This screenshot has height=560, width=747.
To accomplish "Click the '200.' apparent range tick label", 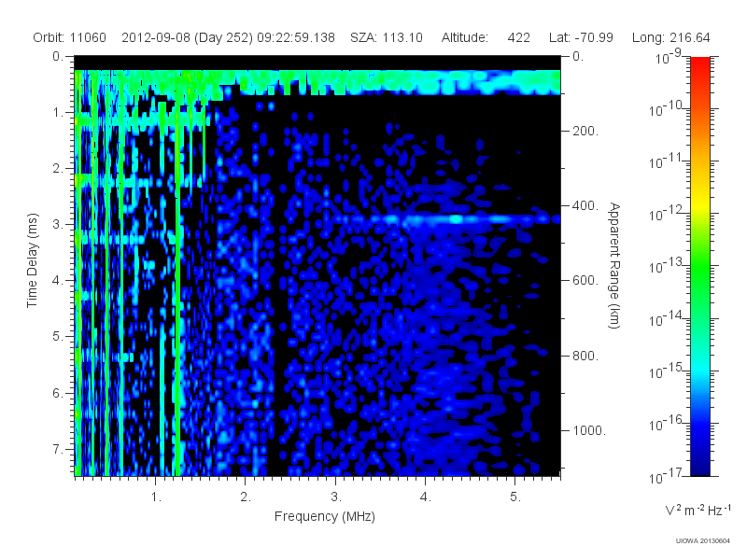I will click(585, 131).
